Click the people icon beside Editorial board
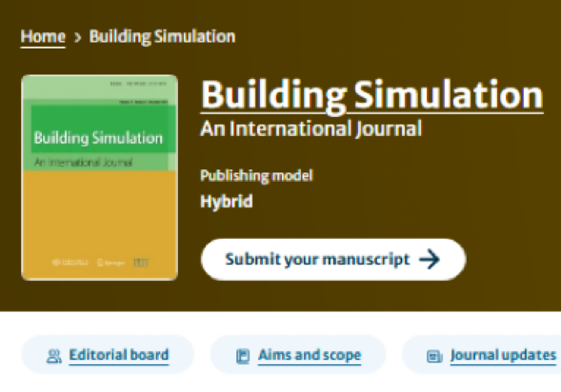This screenshot has height=392, width=561. 54,356
